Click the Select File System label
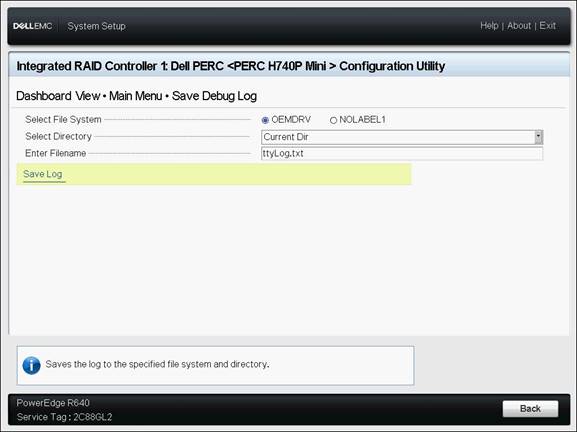 click(x=63, y=120)
